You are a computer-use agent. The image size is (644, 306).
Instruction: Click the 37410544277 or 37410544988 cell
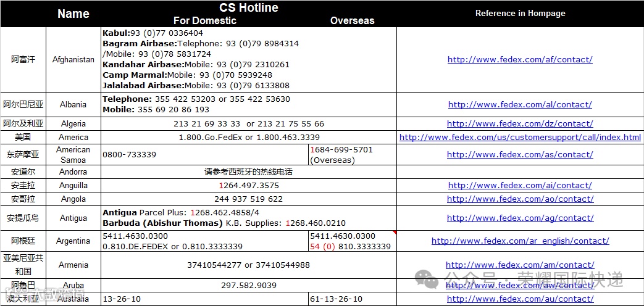(x=248, y=265)
